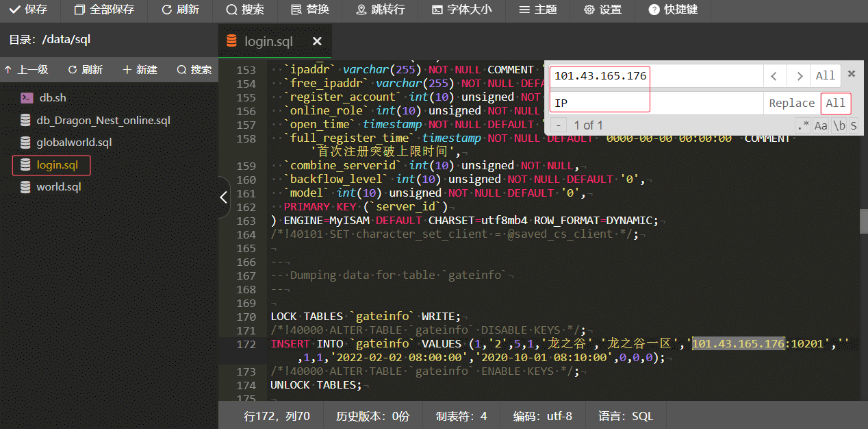Open the db.sh script file

click(x=52, y=98)
